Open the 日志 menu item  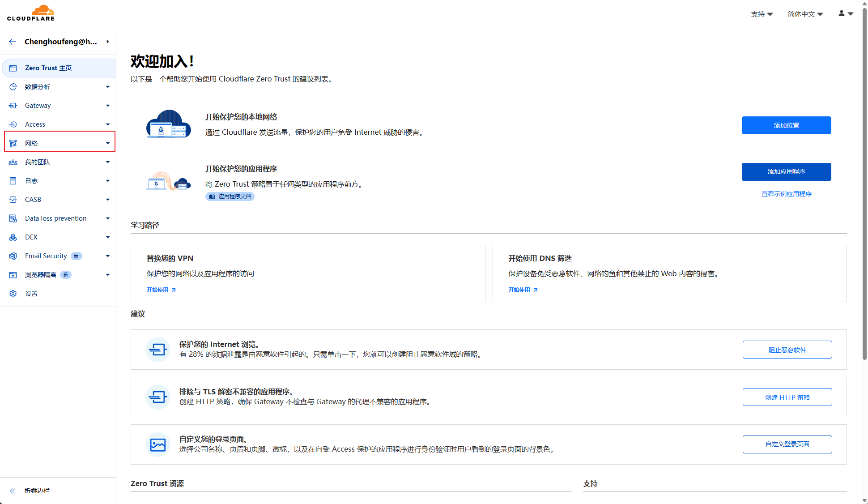[x=31, y=181]
